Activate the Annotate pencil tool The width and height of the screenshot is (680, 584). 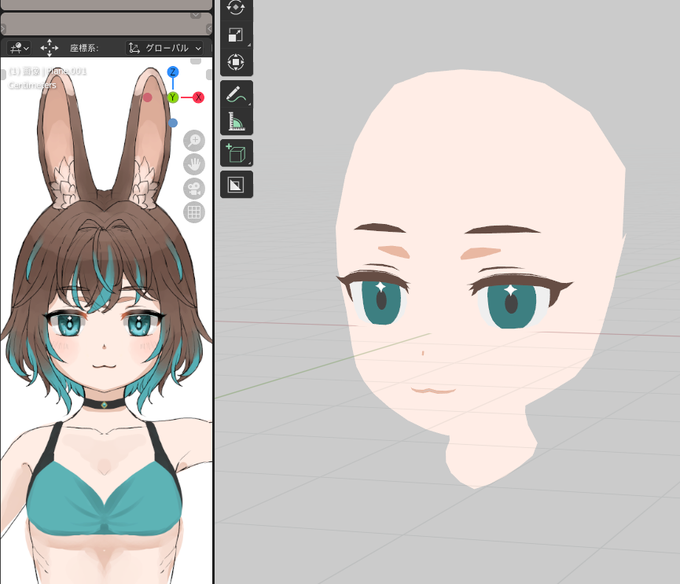click(236, 94)
